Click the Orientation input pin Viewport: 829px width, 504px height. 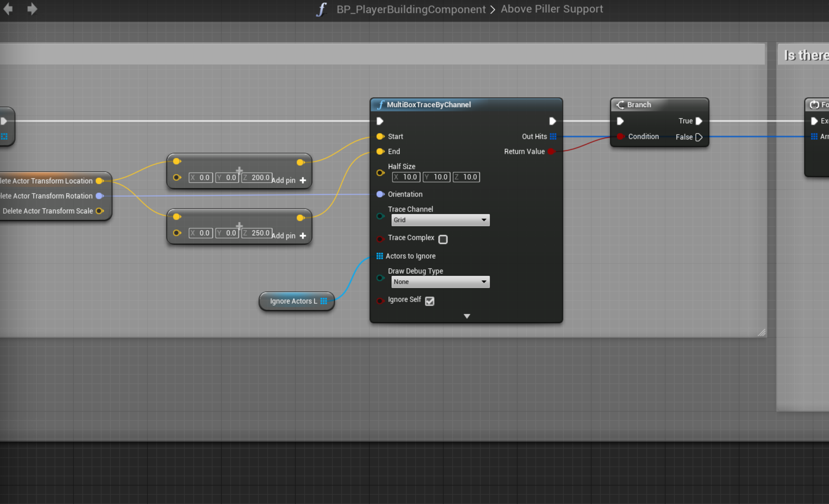pos(380,194)
